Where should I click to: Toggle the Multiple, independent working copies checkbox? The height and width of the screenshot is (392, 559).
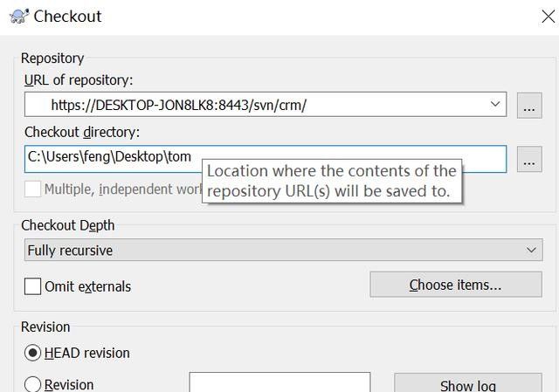33,189
